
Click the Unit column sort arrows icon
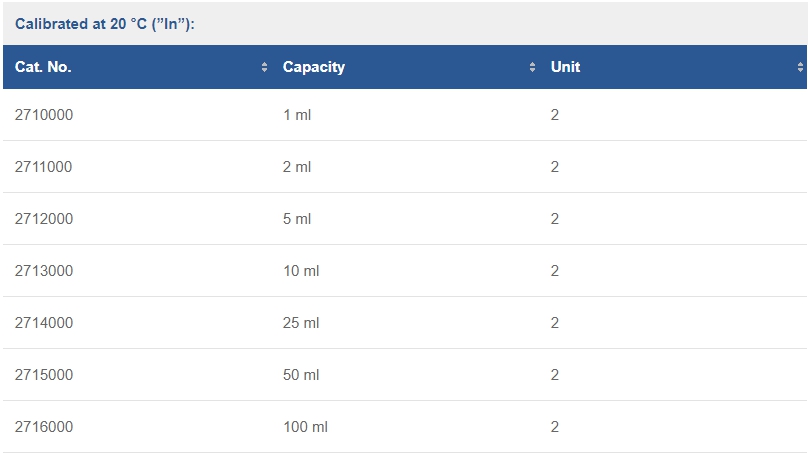click(x=800, y=67)
